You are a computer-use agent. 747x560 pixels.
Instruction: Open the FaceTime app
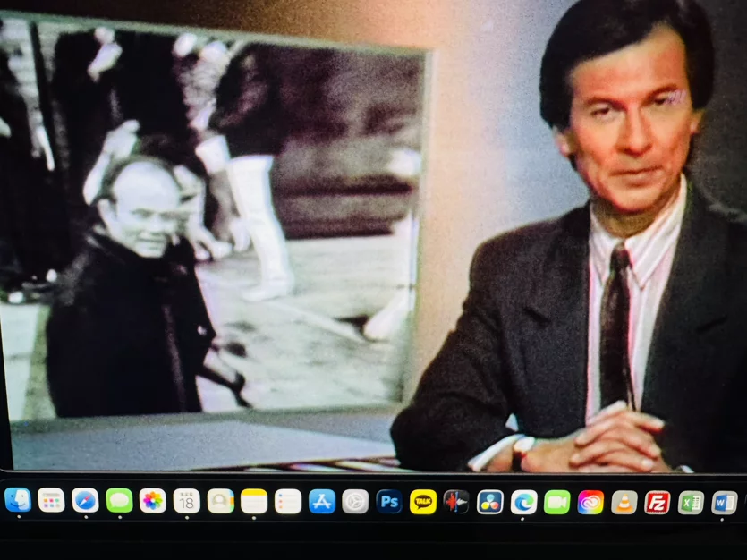[x=557, y=503]
